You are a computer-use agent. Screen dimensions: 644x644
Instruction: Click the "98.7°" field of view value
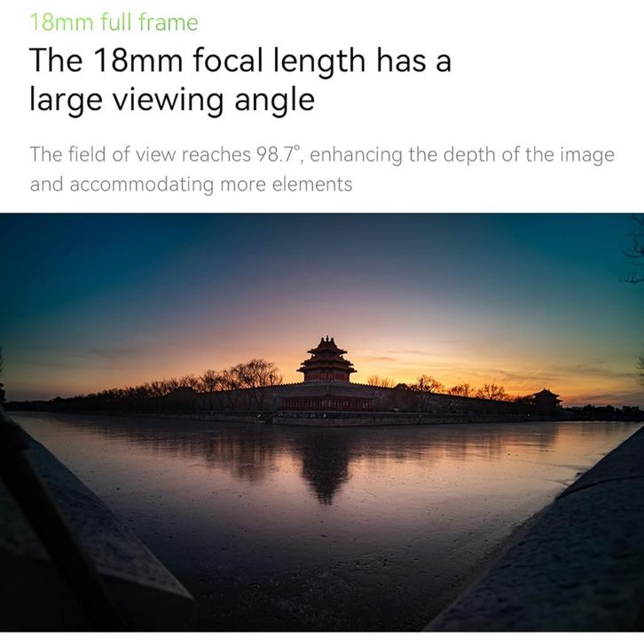click(278, 154)
